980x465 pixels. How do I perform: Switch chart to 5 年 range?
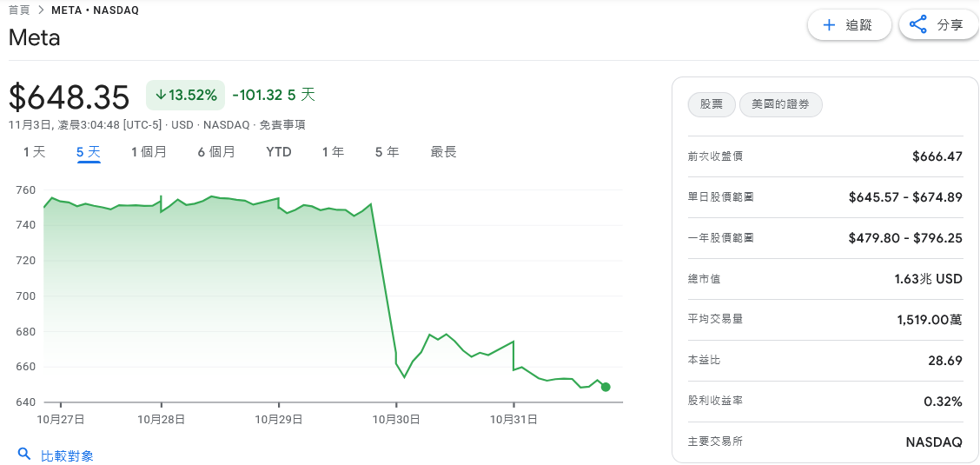(387, 152)
